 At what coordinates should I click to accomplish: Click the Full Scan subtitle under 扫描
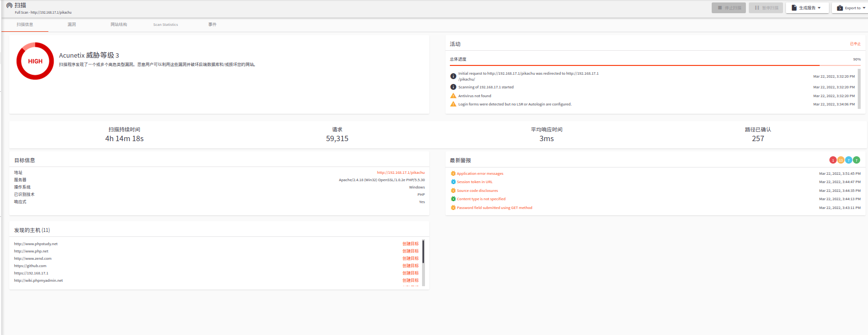click(43, 12)
